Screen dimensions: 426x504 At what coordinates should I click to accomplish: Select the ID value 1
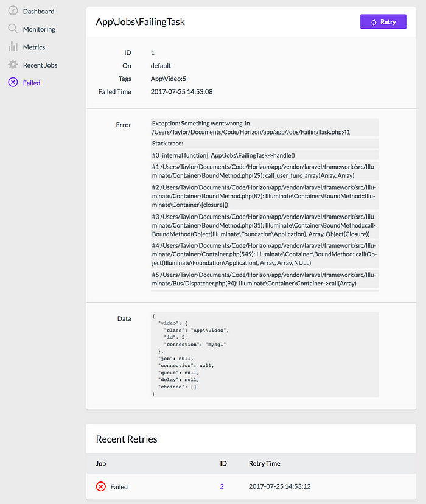click(x=153, y=53)
